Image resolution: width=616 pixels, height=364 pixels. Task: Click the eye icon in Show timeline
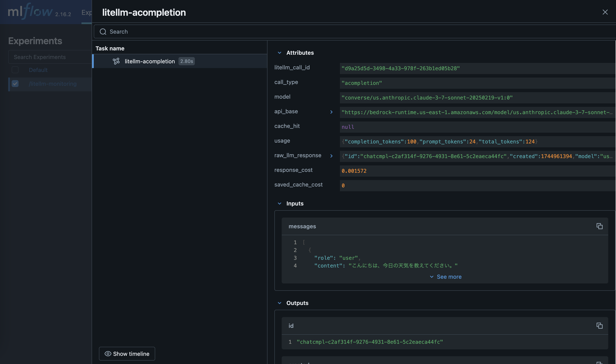coord(108,353)
